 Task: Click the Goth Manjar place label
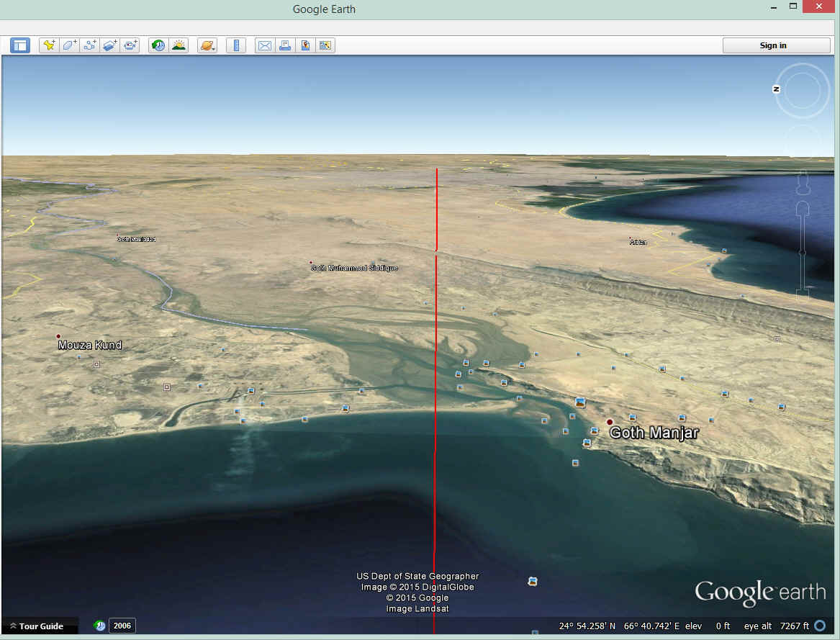654,433
